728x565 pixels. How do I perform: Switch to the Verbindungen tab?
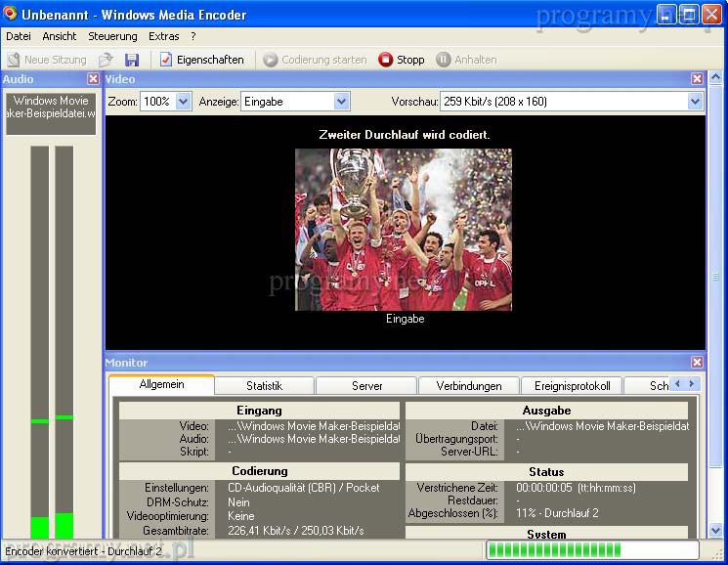[469, 386]
